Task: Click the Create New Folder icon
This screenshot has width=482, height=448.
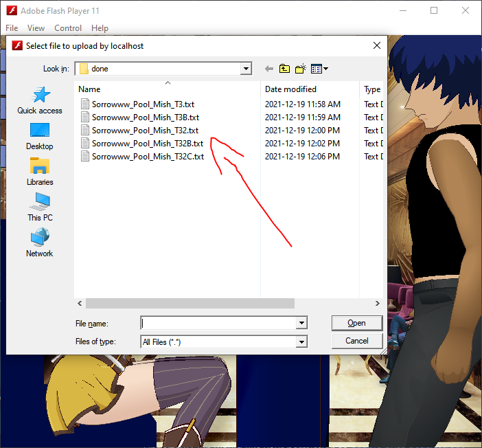Action: click(x=300, y=69)
